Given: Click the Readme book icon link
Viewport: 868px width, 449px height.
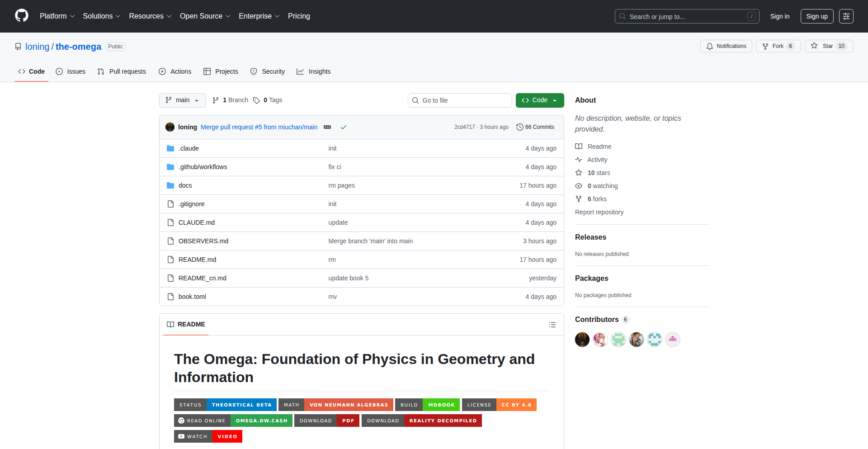Looking at the screenshot, I should (x=593, y=147).
